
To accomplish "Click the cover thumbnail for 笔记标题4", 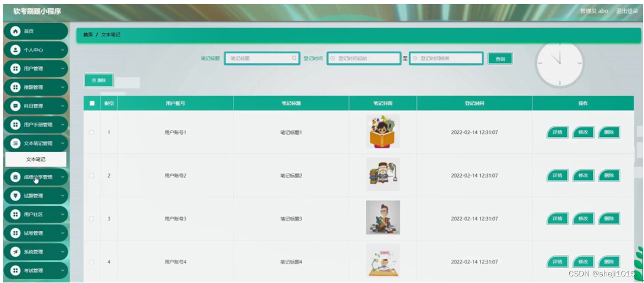I will pyautogui.click(x=383, y=260).
